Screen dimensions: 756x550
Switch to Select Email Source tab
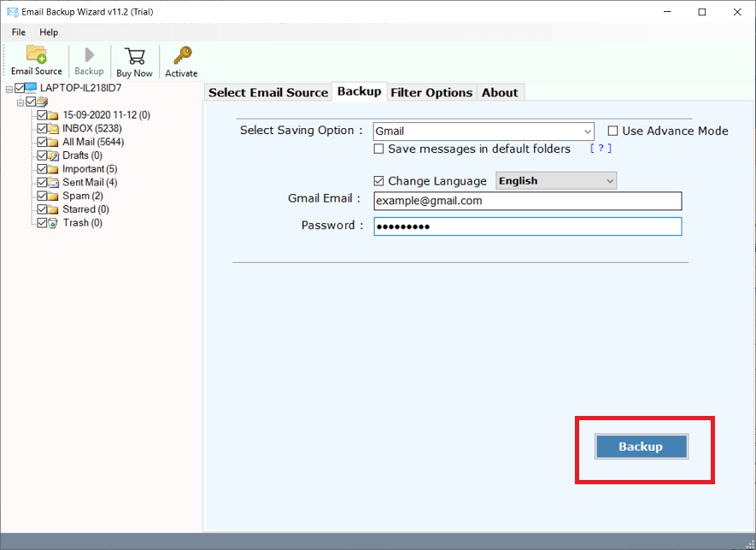268,92
